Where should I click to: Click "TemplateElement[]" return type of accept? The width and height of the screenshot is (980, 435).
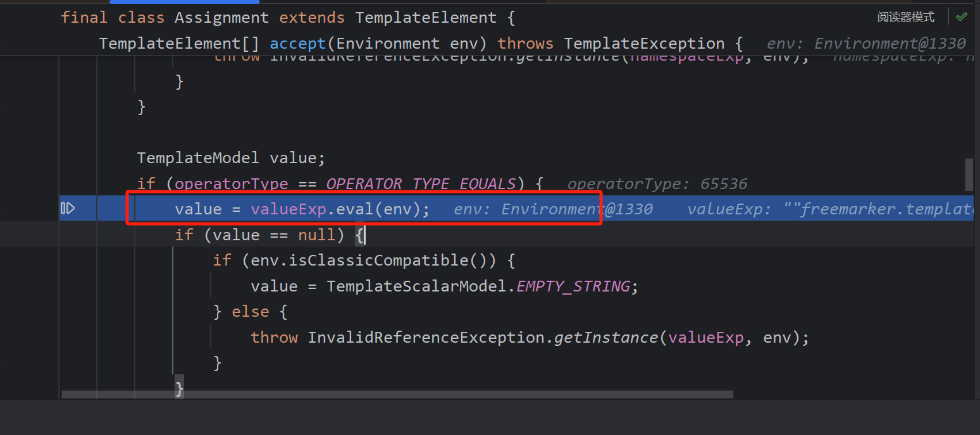click(180, 44)
